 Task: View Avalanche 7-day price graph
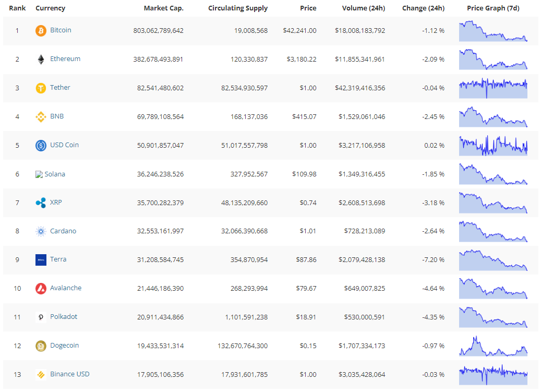click(x=493, y=289)
